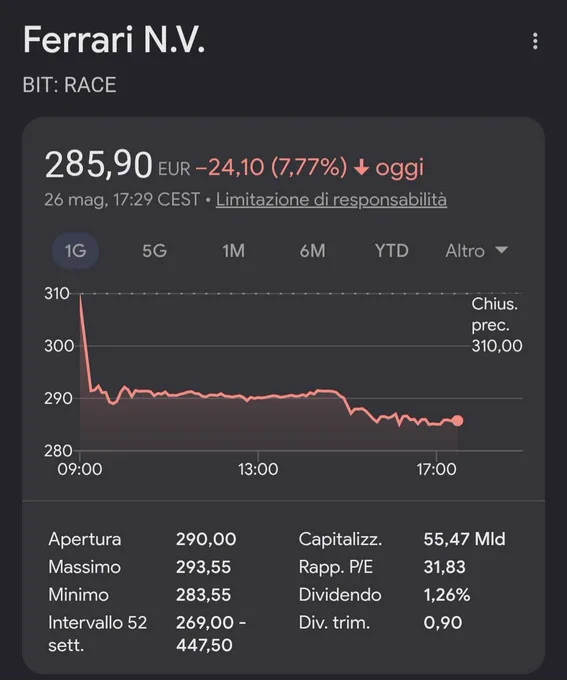567x680 pixels.
Task: Open the three-dot more options menu
Action: pos(535,41)
